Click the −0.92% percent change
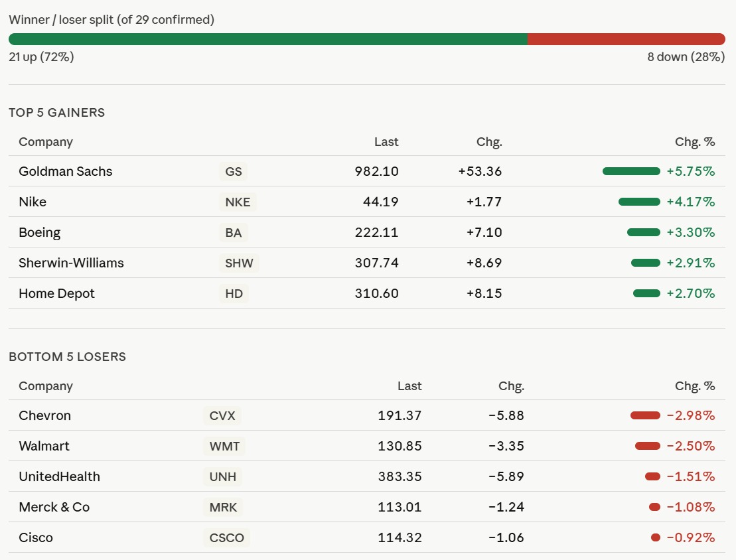The image size is (736, 560). (691, 537)
